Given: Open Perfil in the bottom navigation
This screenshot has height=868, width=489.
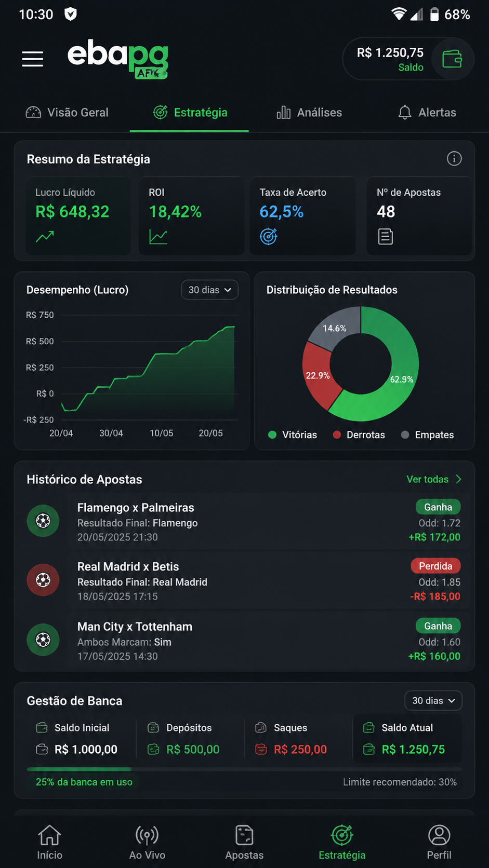Looking at the screenshot, I should 439,843.
